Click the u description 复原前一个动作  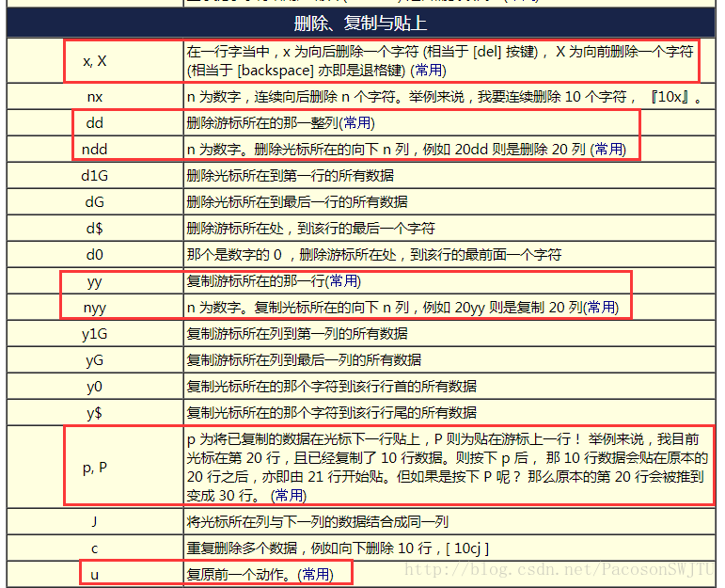tap(239, 575)
